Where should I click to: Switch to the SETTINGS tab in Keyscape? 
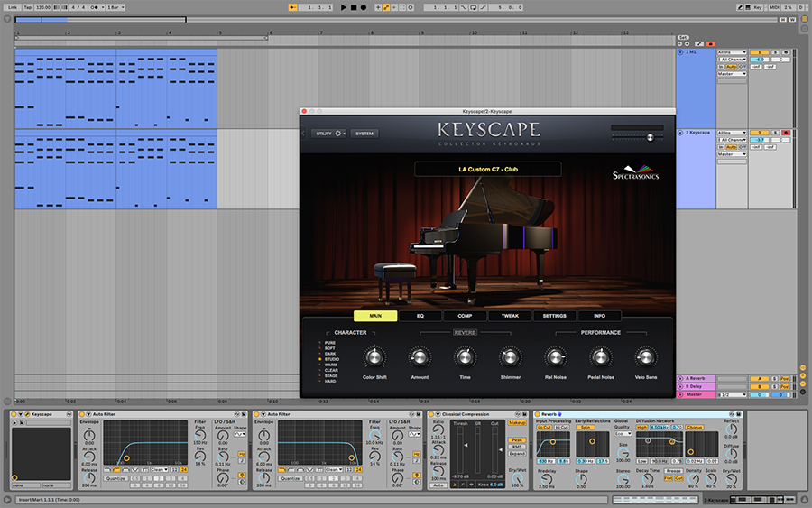pyautogui.click(x=554, y=316)
